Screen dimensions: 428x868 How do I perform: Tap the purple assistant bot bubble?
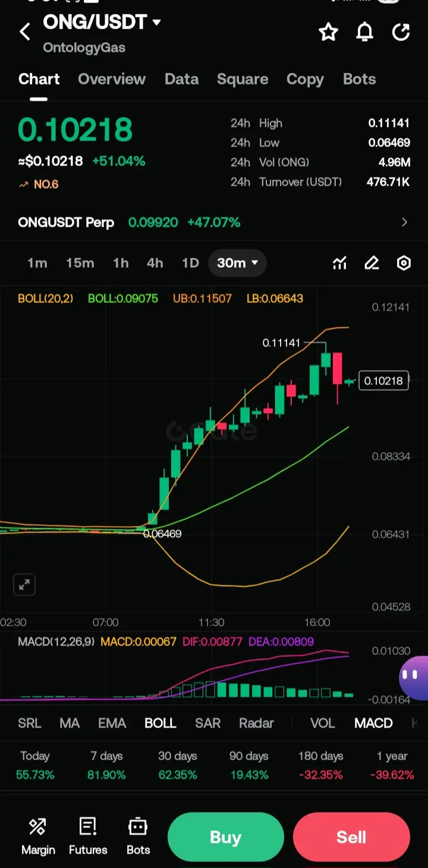414,678
